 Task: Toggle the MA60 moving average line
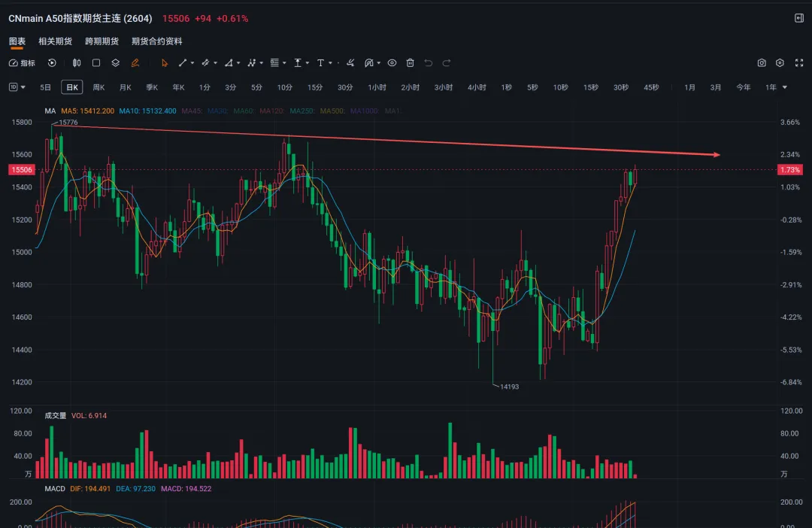coord(244,111)
